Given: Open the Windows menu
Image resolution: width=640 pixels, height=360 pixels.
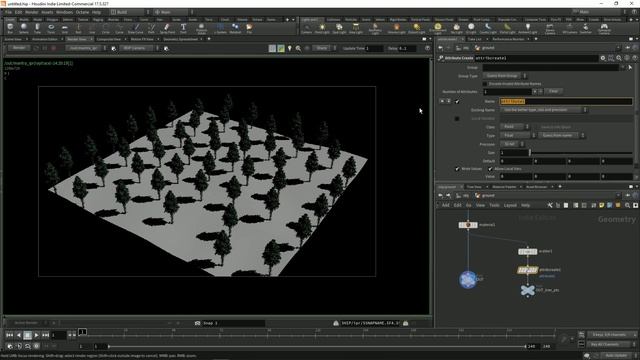Looking at the screenshot, I should tap(64, 12).
